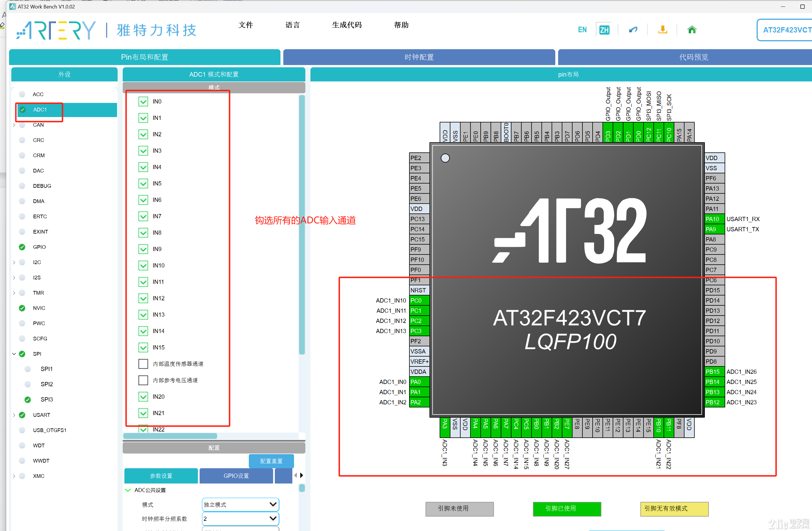Click the CRC peripheral status circle
The height and width of the screenshot is (531, 812).
pos(22,140)
